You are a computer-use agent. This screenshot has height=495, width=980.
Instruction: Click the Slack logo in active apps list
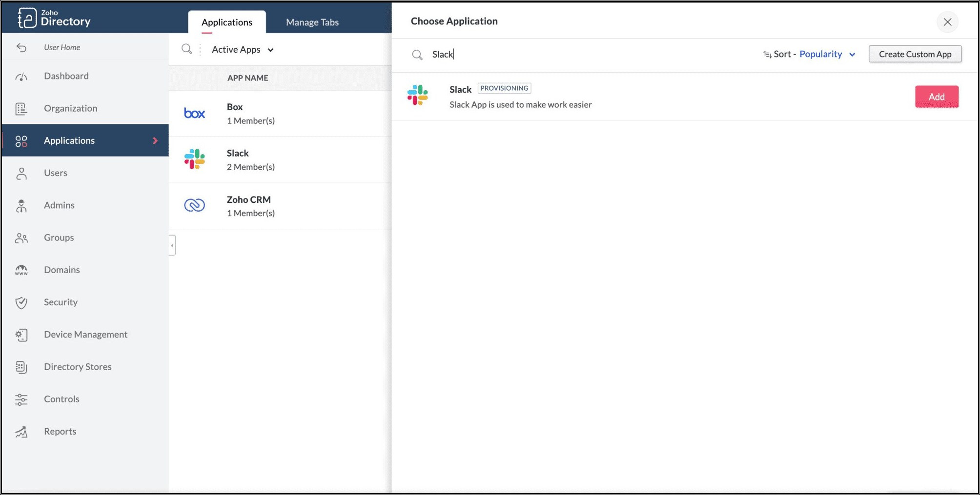click(194, 159)
